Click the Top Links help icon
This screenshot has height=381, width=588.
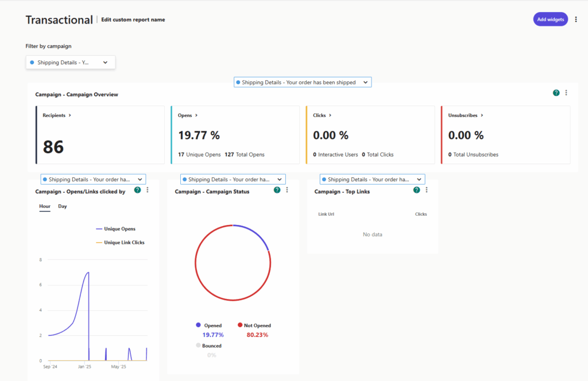pos(416,189)
